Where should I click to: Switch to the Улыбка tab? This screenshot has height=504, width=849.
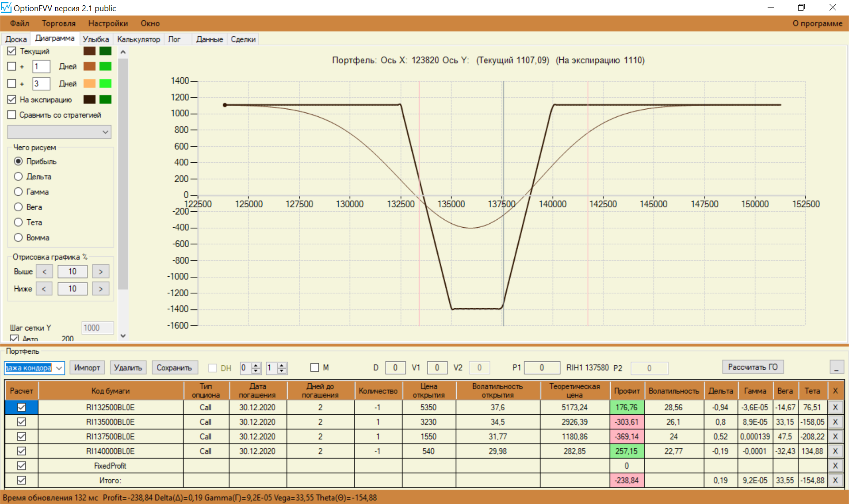[x=96, y=39]
